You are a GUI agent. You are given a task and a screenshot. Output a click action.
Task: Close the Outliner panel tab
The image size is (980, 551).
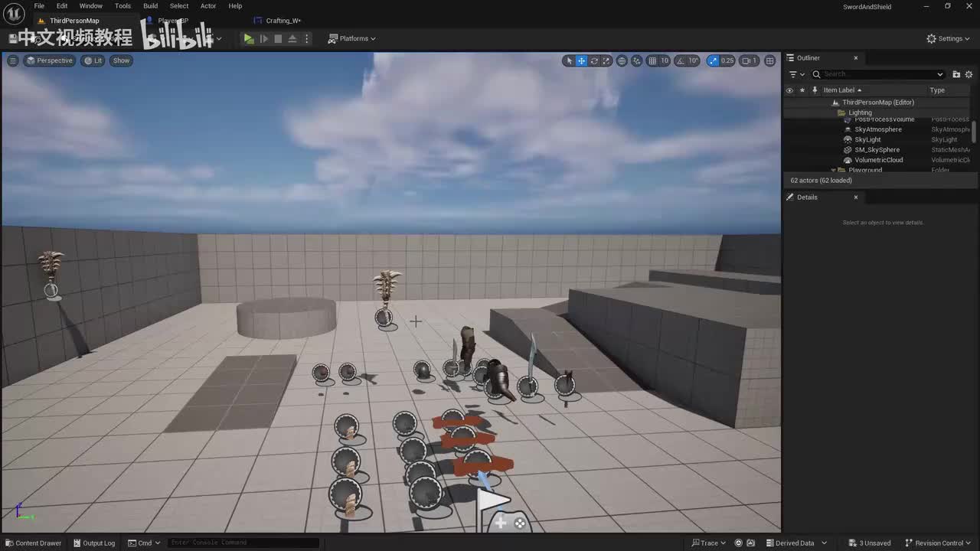coord(856,58)
